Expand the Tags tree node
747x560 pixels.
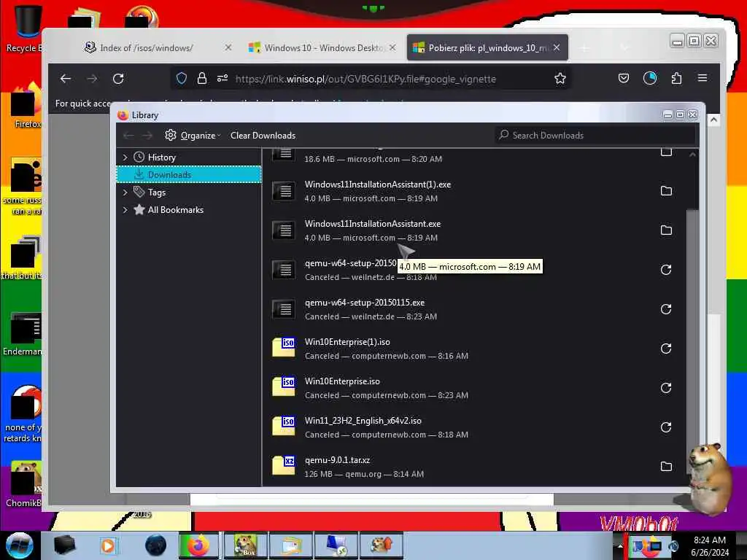click(125, 192)
